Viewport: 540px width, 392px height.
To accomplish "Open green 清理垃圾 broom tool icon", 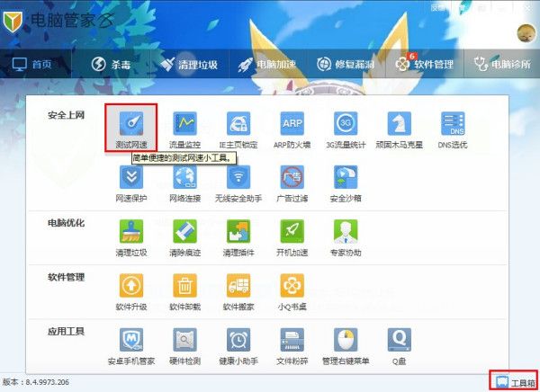I will tap(131, 231).
